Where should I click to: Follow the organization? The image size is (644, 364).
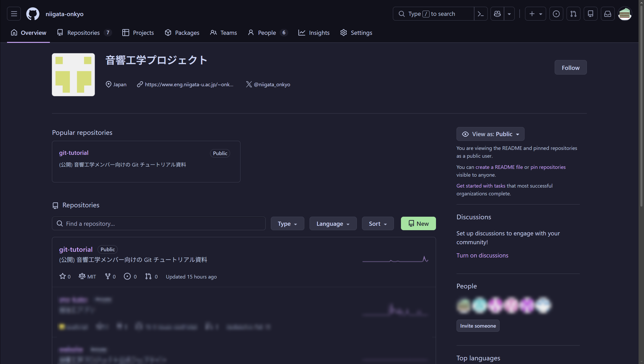(x=571, y=68)
